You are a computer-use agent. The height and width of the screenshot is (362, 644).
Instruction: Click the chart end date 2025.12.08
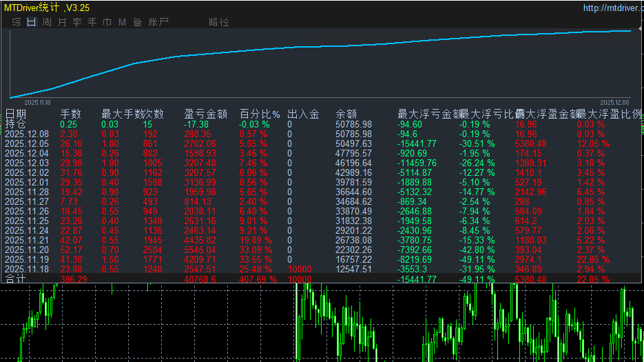coord(614,103)
